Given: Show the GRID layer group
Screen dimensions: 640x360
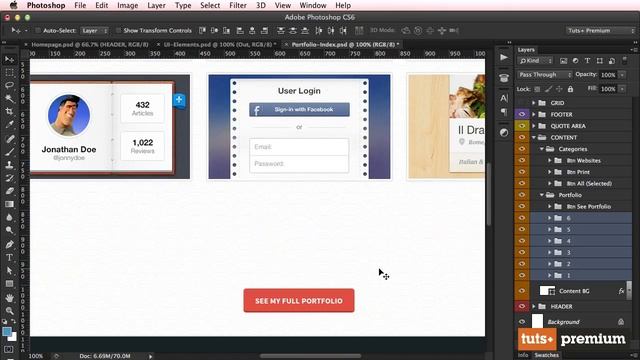Looking at the screenshot, I should tap(522, 103).
